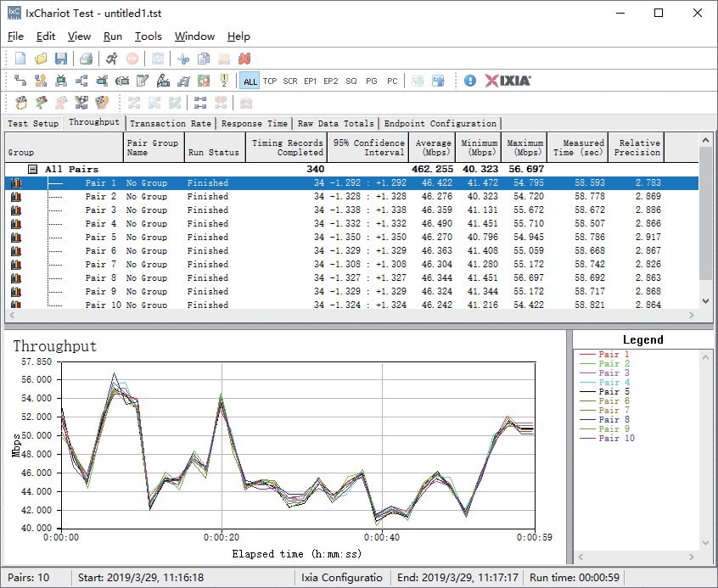Click the blue info icon beside IXIA logo
Viewport: 718px width, 588px height.
pyautogui.click(x=470, y=81)
